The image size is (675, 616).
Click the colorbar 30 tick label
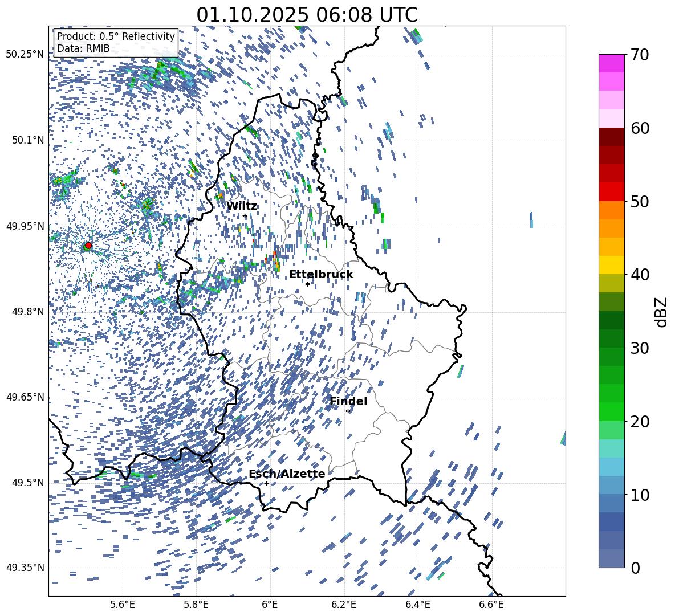click(640, 348)
